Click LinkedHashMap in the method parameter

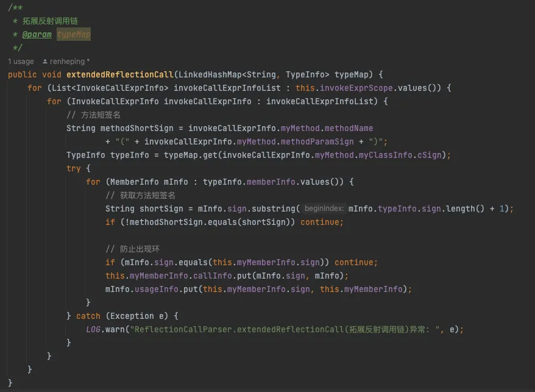click(210, 74)
